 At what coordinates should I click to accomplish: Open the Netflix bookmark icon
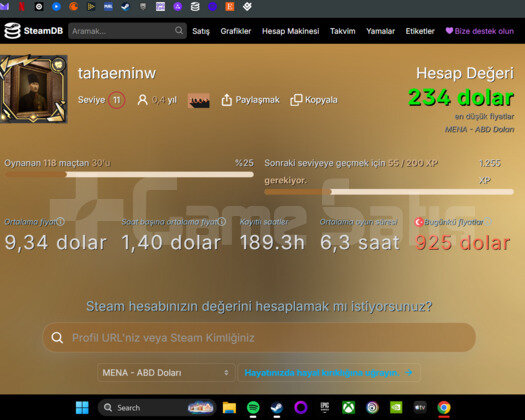pyautogui.click(x=22, y=6)
